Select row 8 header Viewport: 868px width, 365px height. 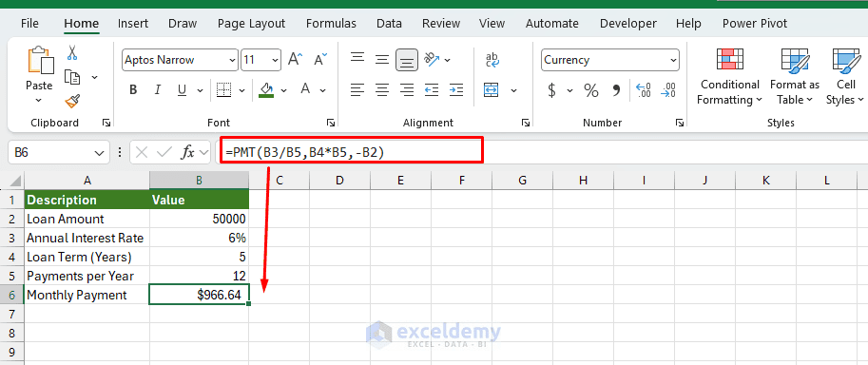click(12, 333)
